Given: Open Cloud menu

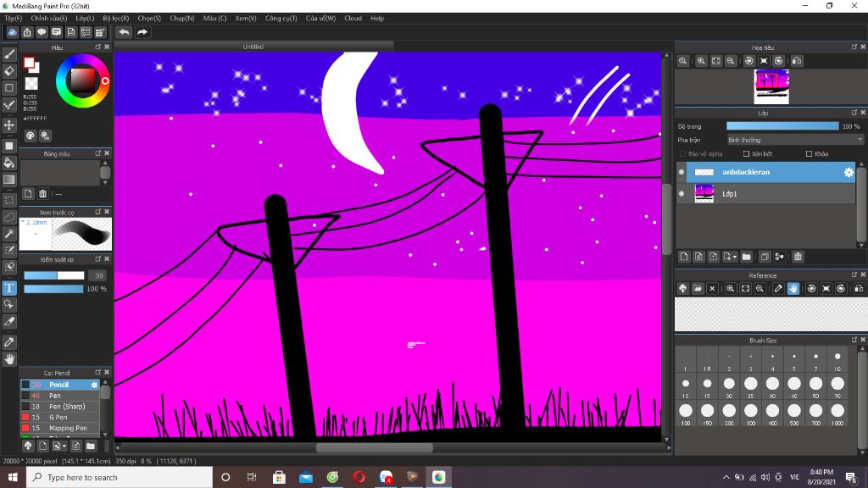Looking at the screenshot, I should [353, 19].
